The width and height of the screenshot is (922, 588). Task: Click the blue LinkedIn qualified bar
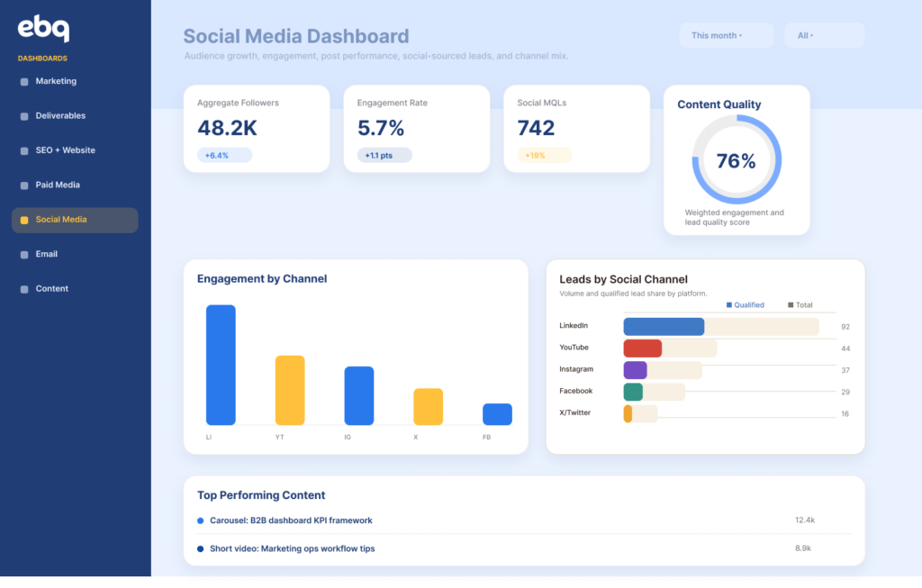[664, 326]
